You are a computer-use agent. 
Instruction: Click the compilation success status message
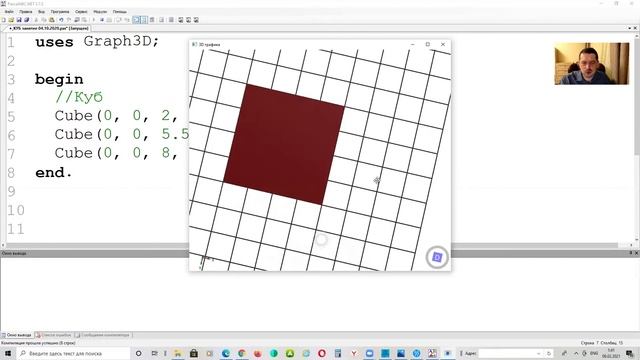click(x=38, y=343)
